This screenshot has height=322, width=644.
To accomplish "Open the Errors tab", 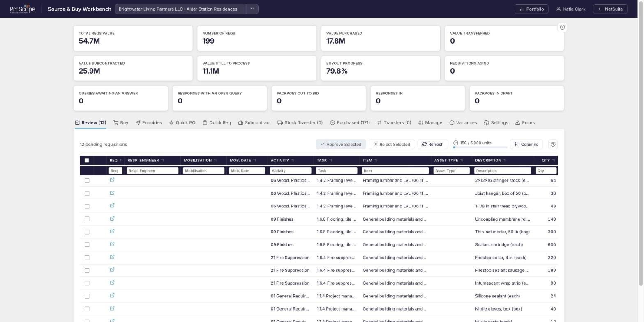I will 525,122.
